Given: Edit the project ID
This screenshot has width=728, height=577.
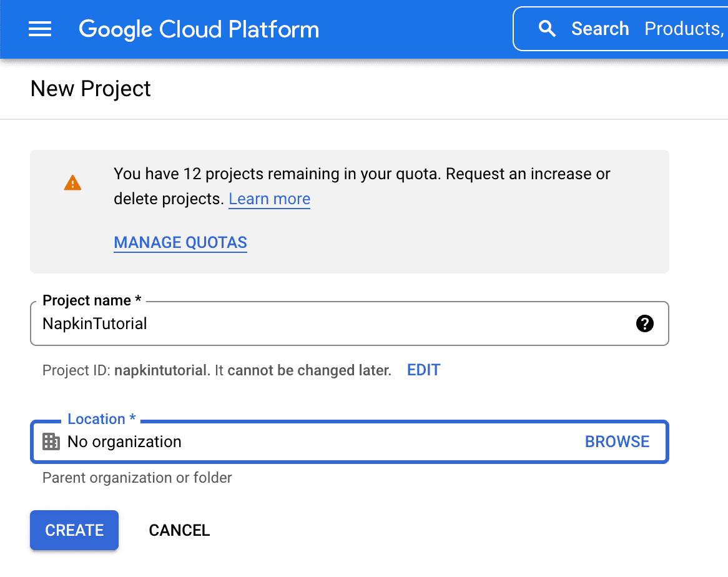Looking at the screenshot, I should 423,370.
